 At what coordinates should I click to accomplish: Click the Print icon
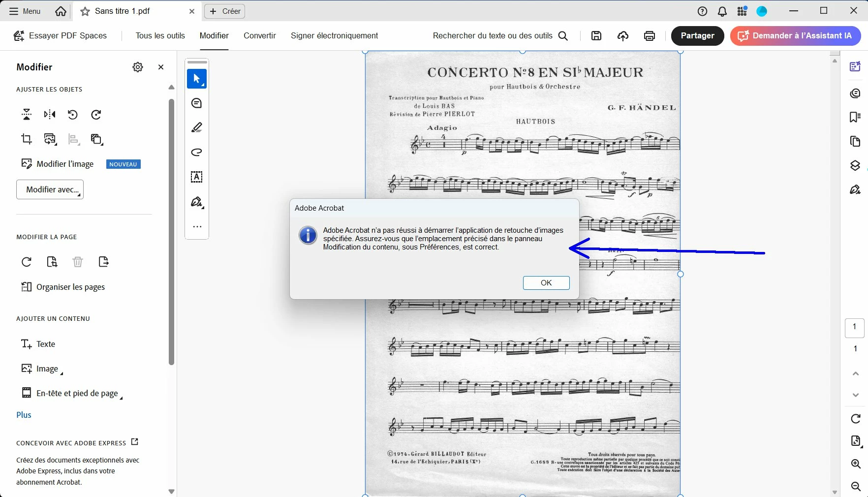[x=650, y=35]
